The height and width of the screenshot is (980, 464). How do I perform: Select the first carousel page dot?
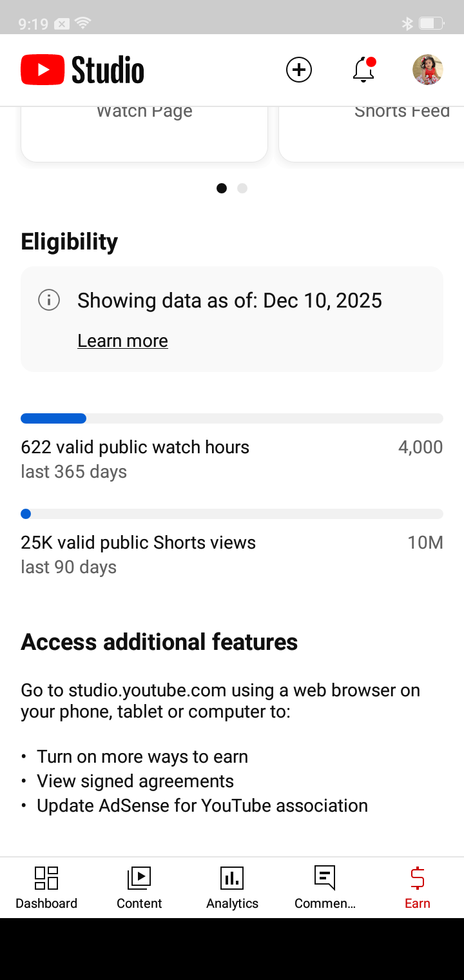[222, 188]
